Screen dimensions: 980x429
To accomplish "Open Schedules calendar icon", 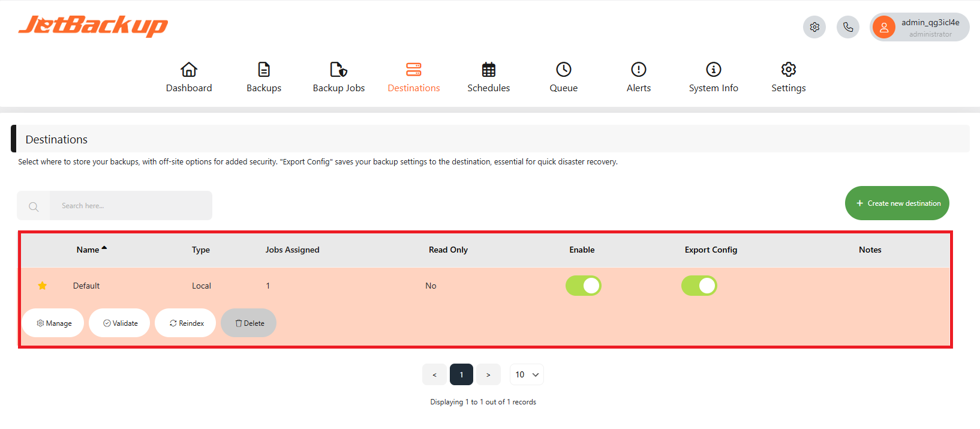I will pos(489,70).
